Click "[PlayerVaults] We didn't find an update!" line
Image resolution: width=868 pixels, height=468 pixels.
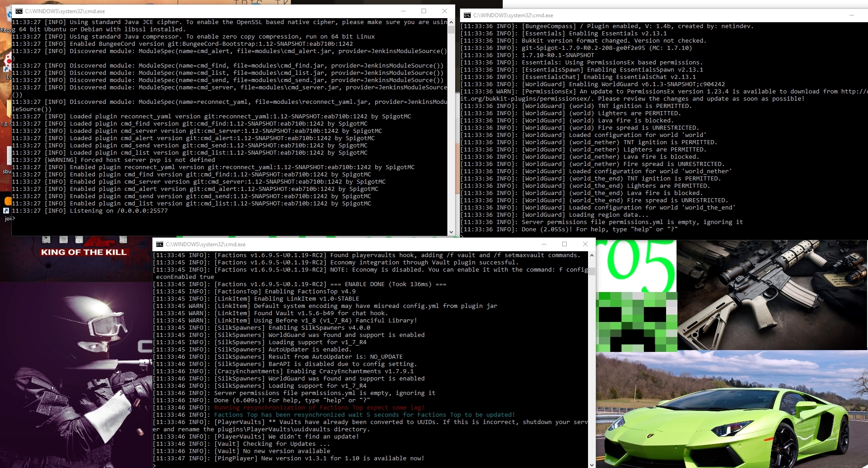pos(256,437)
